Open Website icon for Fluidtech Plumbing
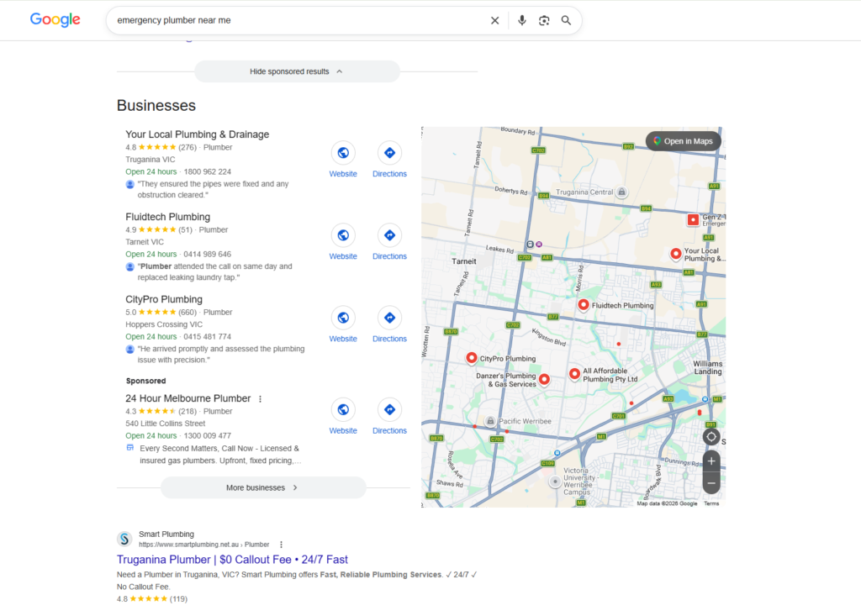This screenshot has width=861, height=616. (x=343, y=235)
